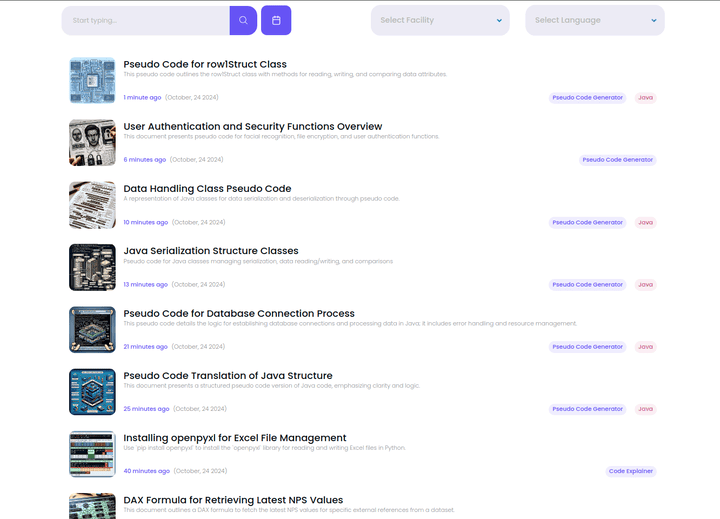Image resolution: width=720 pixels, height=519 pixels.
Task: Open 'DAX Formula for Retrieving Latest NPS Values'
Action: pyautogui.click(x=232, y=500)
